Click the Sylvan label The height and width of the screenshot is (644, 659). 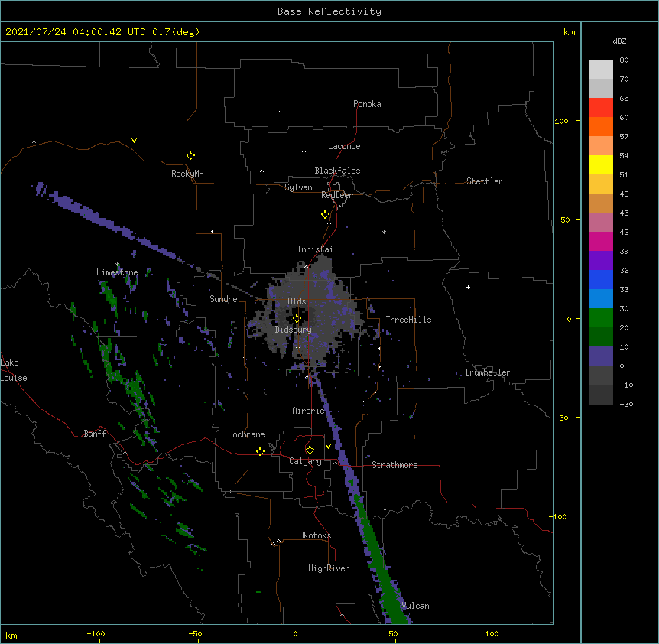point(298,187)
